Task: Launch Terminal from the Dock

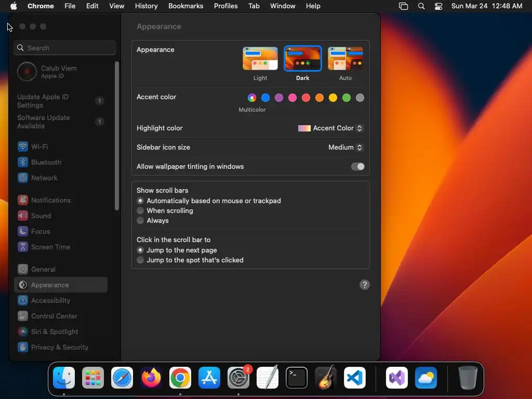Action: [297, 378]
